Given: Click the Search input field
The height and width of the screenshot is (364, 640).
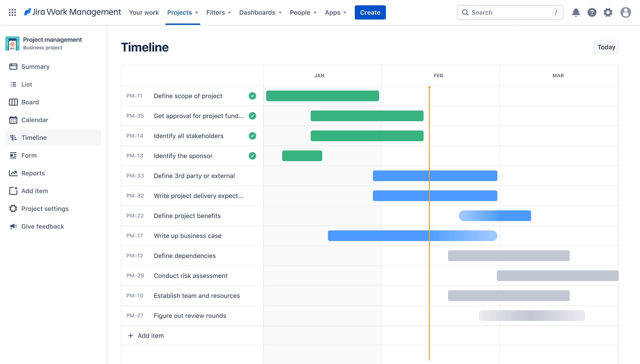Looking at the screenshot, I should coord(511,12).
